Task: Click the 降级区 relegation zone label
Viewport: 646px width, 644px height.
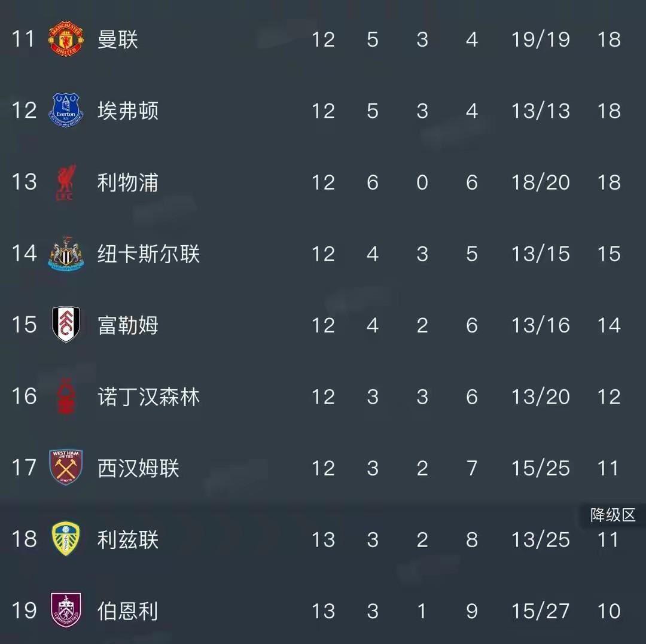Action: tap(613, 515)
